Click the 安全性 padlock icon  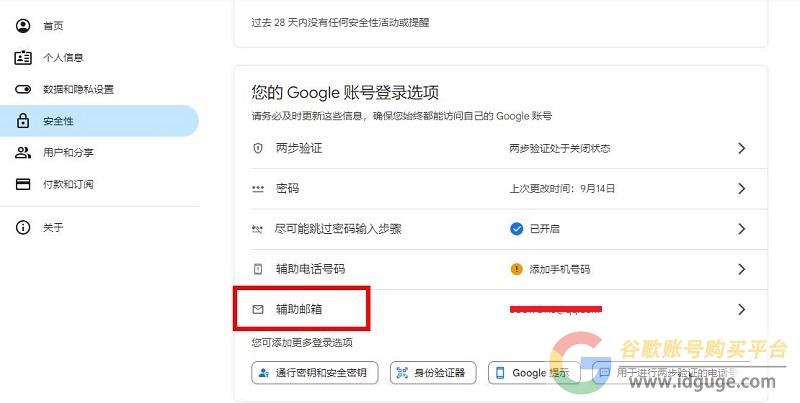point(23,121)
